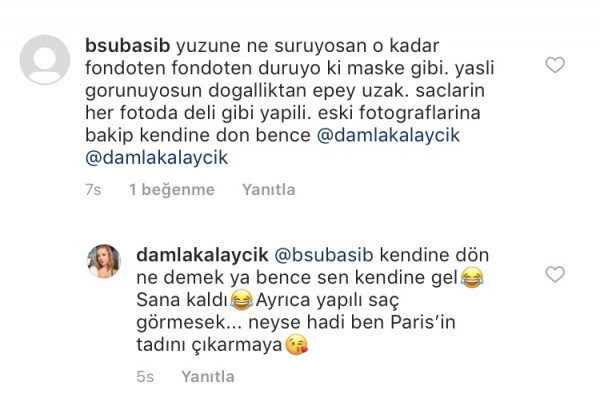Click the laughing emoji after "Sana kaldı"
The width and height of the screenshot is (600, 410).
click(x=242, y=300)
